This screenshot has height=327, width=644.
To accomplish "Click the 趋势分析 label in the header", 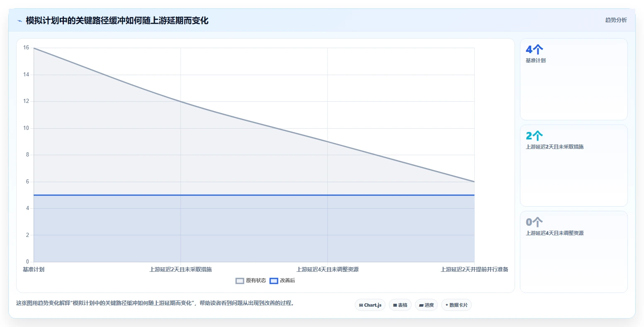I will tap(616, 20).
